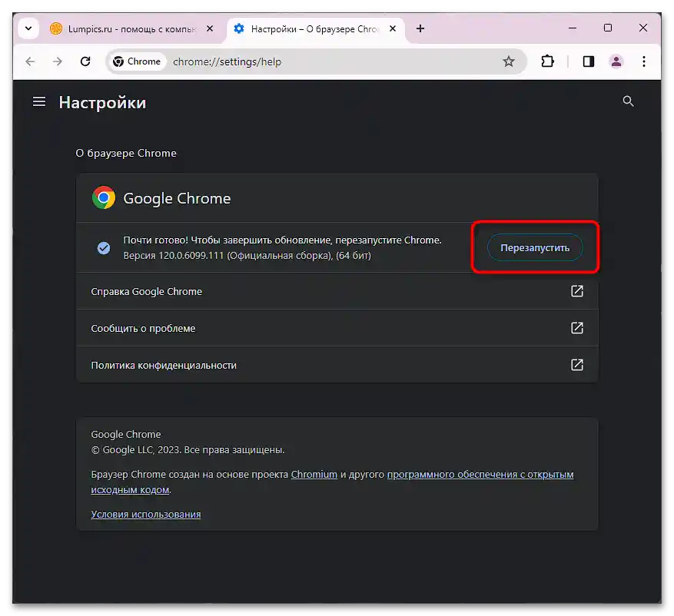
Task: Open the Условия использования link
Action: tap(146, 514)
